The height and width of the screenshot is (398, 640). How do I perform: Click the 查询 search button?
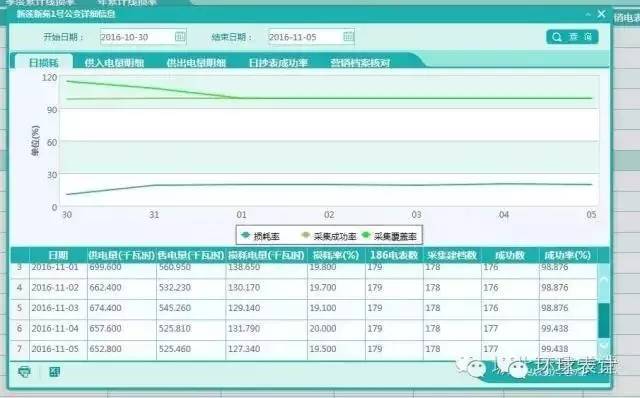(572, 37)
